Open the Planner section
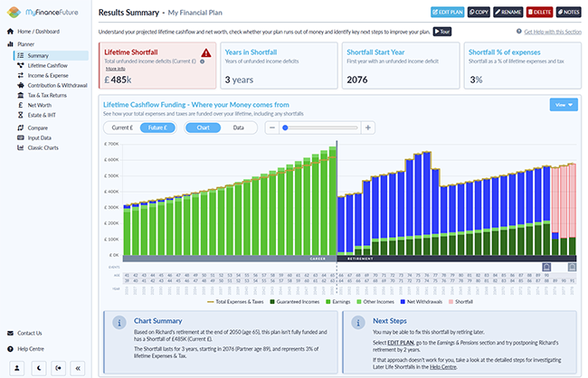588x378 pixels. click(x=25, y=44)
